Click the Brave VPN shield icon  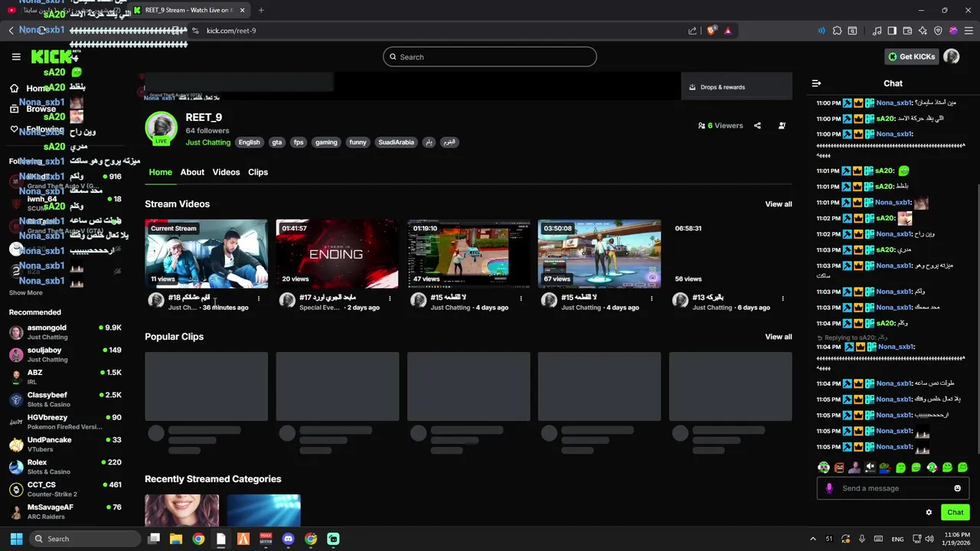pos(938,31)
